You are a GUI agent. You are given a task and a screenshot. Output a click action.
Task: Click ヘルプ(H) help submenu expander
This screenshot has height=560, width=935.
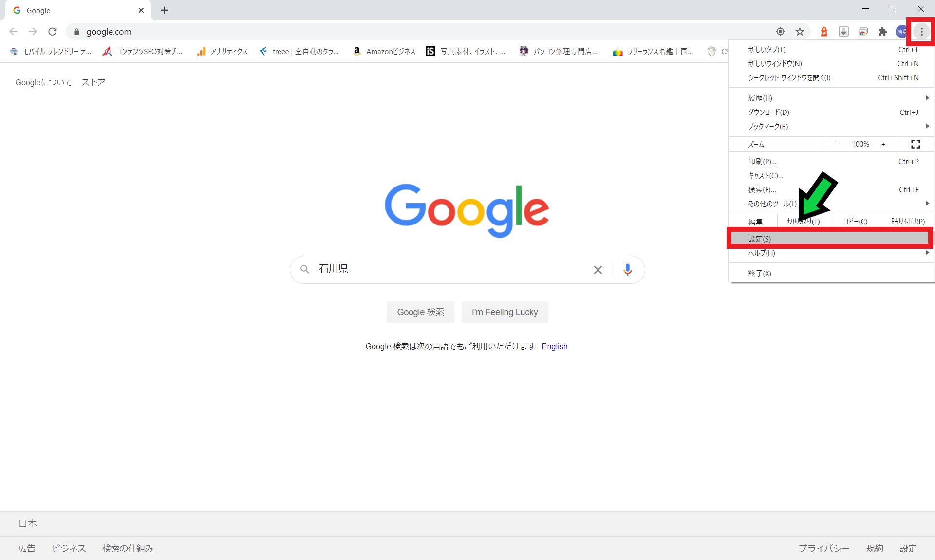tap(926, 253)
